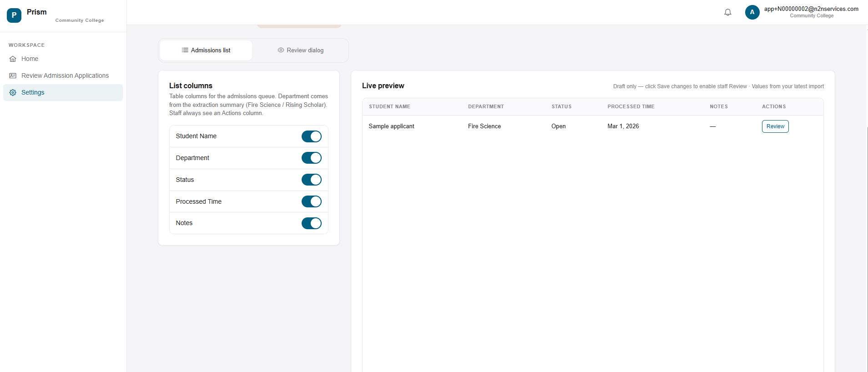Click the Review button for Sample applicant
The width and height of the screenshot is (868, 372).
(775, 126)
